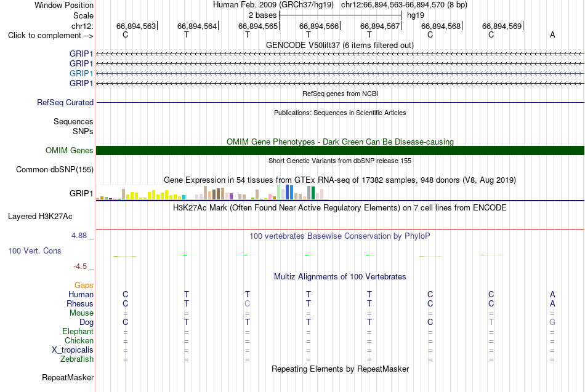Click position marker 66,894,567
Image resolution: width=585 pixels, height=392 pixels.
[380, 26]
